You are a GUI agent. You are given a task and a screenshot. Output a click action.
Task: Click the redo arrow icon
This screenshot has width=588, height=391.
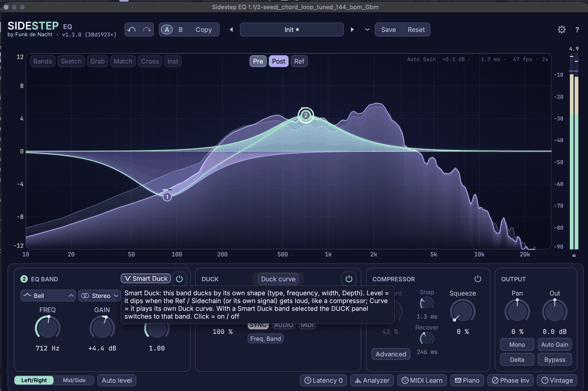click(x=147, y=29)
